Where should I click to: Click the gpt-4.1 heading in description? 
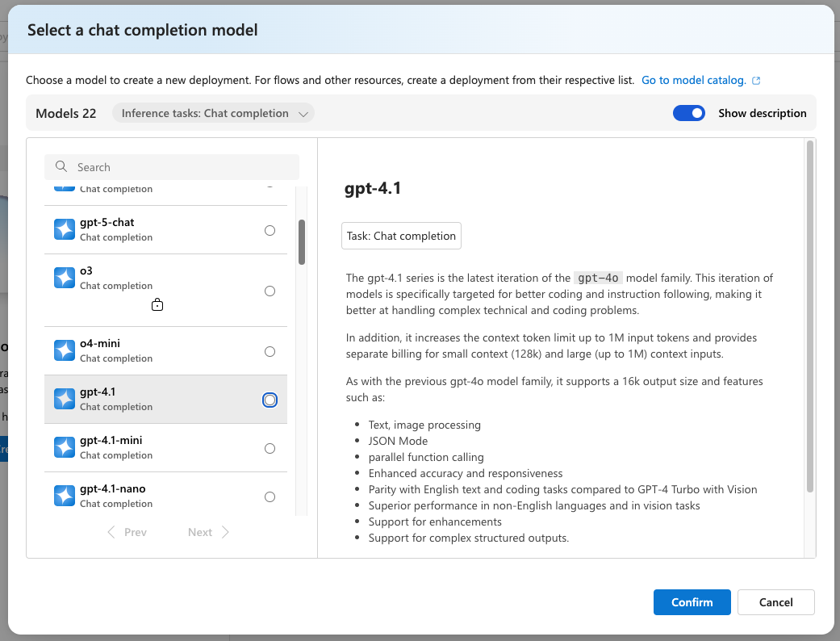pos(373,189)
